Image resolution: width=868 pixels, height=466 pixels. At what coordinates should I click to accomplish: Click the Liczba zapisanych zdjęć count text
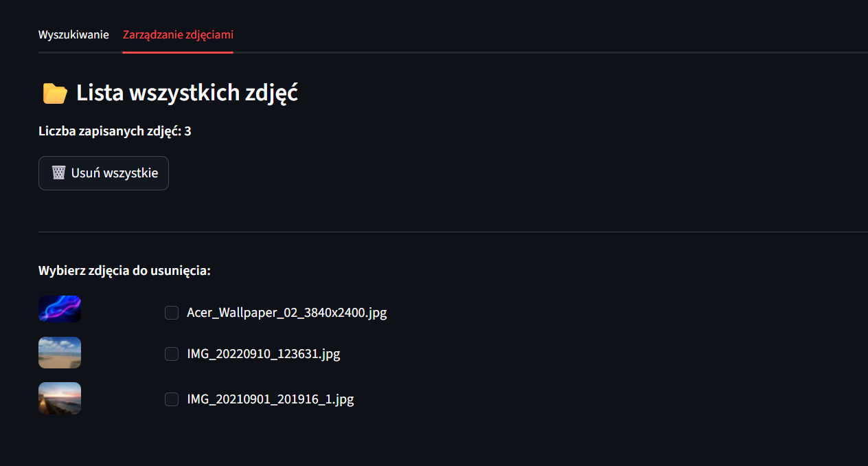[110, 131]
